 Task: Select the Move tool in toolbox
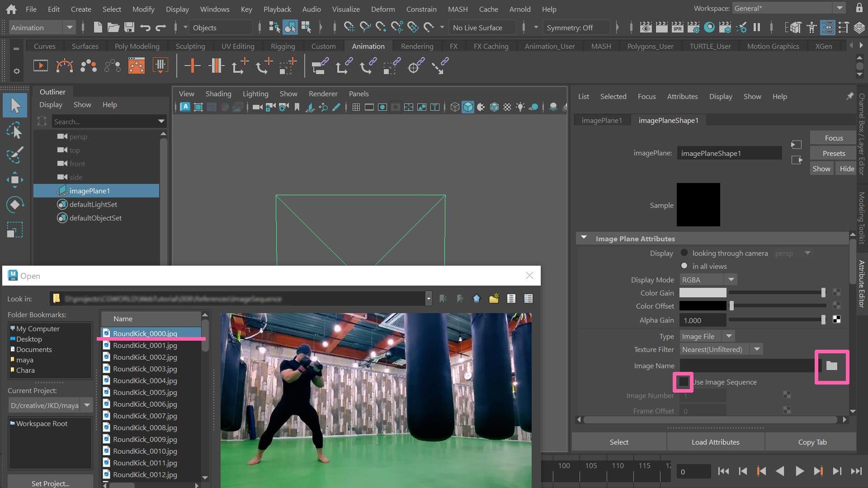pyautogui.click(x=15, y=180)
